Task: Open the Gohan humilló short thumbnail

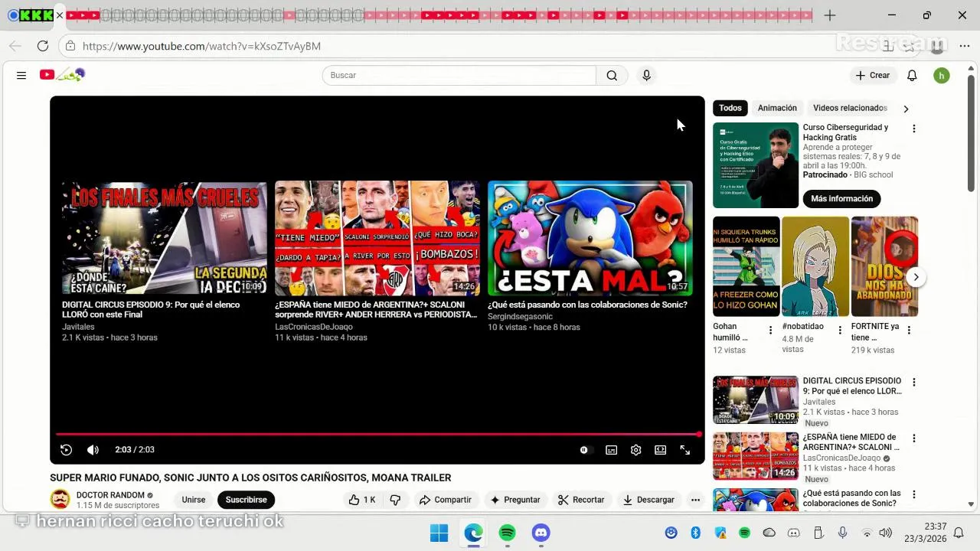Action: [x=746, y=266]
